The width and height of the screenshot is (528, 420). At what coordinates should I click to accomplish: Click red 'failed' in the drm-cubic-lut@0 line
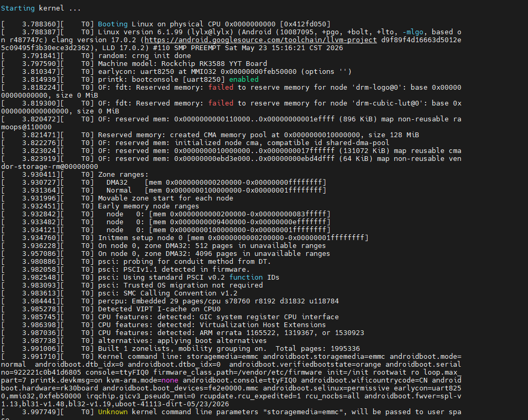(x=221, y=103)
